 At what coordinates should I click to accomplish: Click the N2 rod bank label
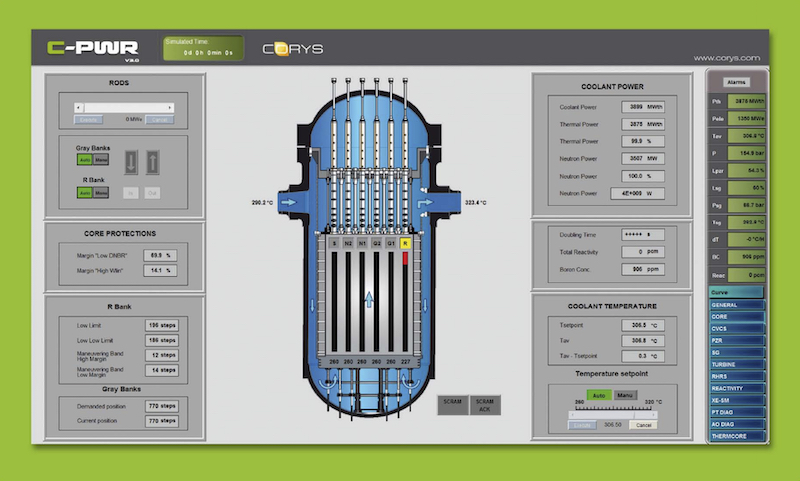(x=348, y=242)
